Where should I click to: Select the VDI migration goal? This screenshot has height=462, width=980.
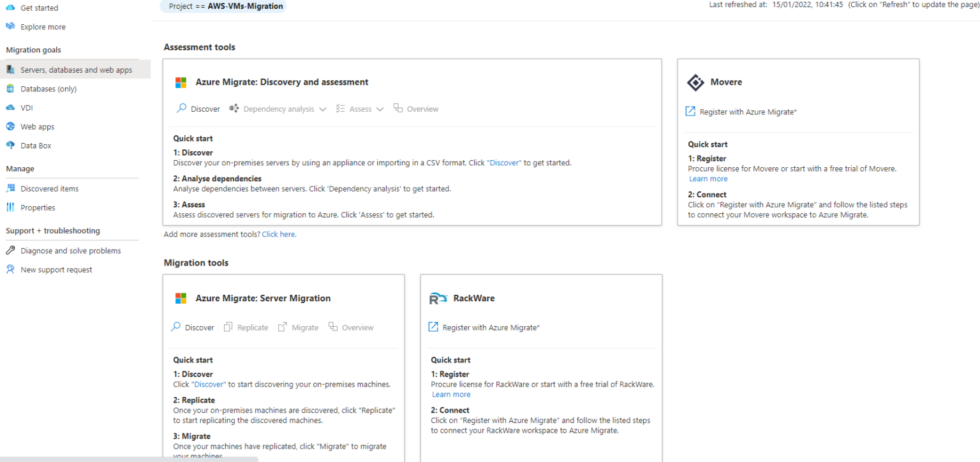[x=27, y=107]
